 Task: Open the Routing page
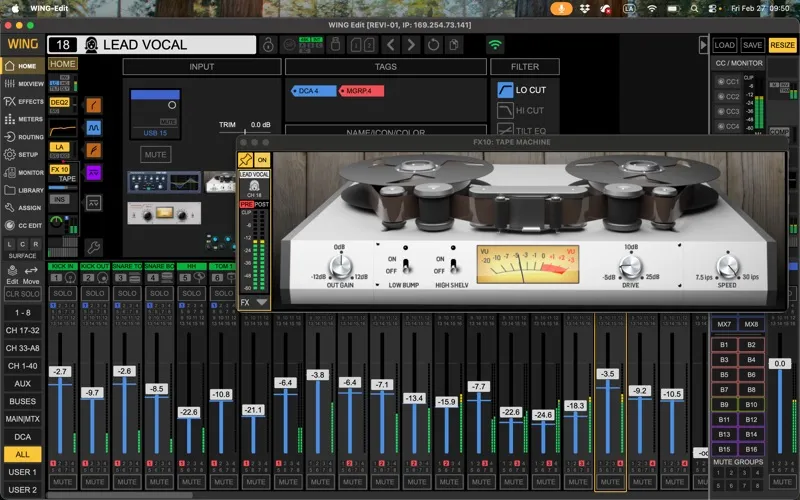point(23,137)
